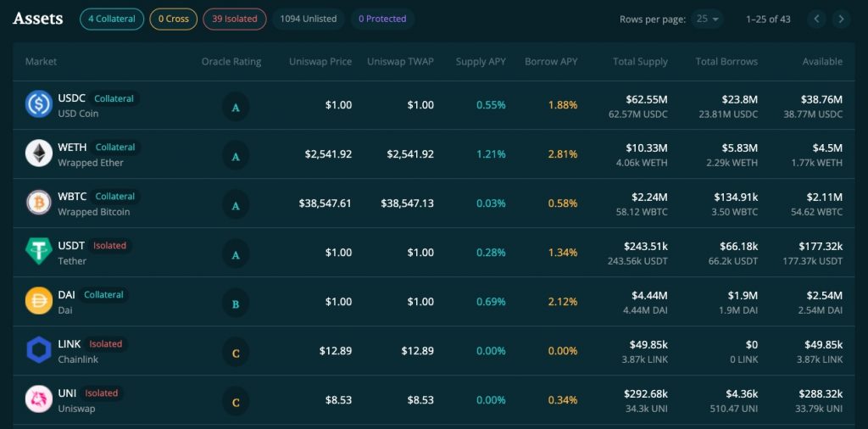Click WBTC available $2.11M
Screen dimensions: 868x429
[824, 197]
